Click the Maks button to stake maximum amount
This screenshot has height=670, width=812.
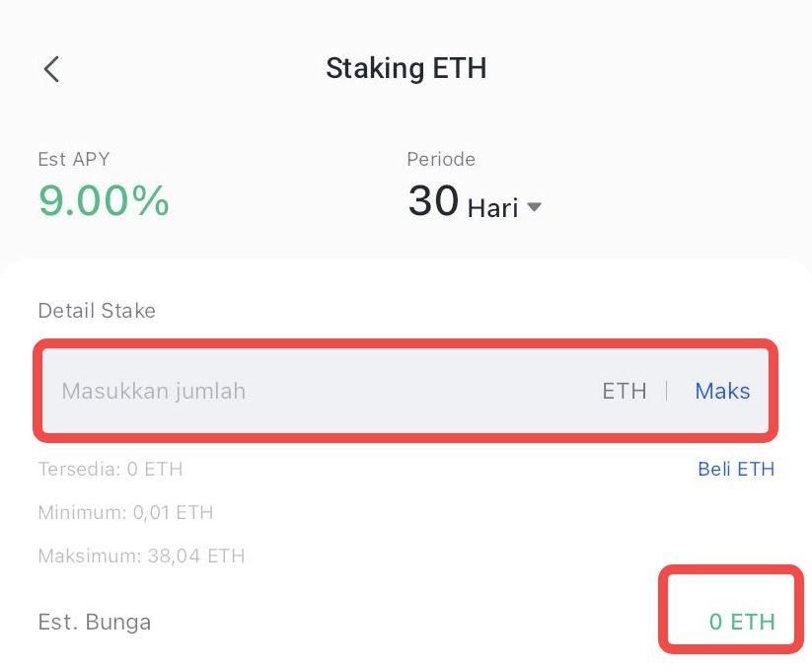pos(722,391)
